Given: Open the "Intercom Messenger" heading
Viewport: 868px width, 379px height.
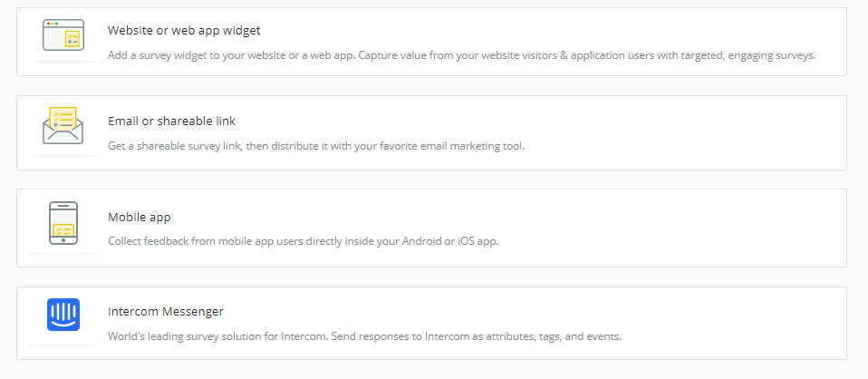Looking at the screenshot, I should pos(166,311).
